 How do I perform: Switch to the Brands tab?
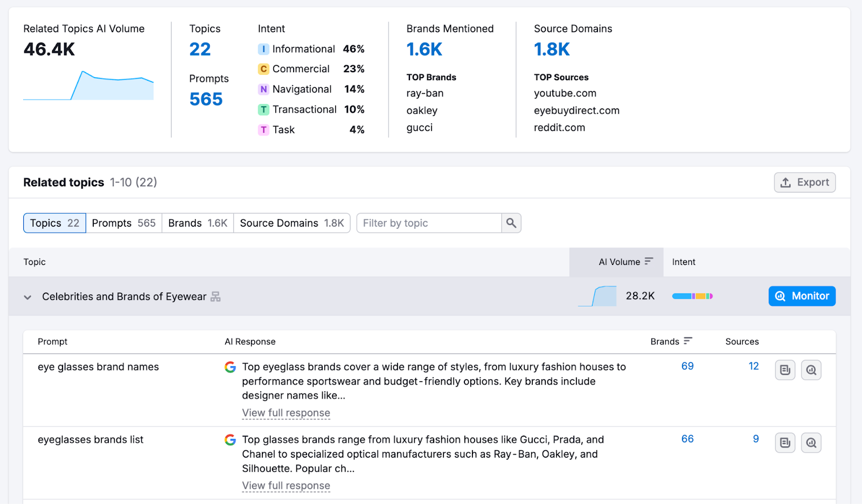tap(197, 223)
